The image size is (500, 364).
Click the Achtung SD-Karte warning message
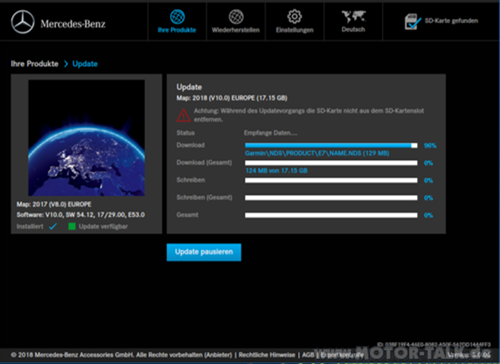click(309, 115)
